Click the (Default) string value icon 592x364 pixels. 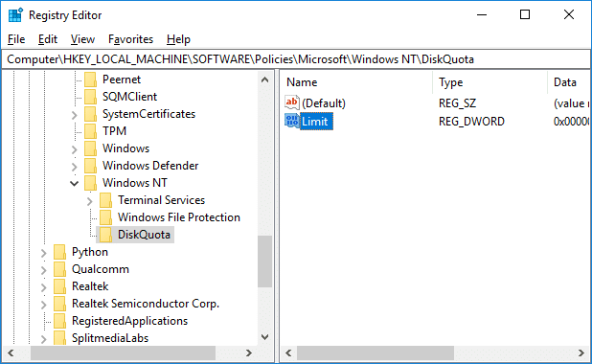pos(292,102)
